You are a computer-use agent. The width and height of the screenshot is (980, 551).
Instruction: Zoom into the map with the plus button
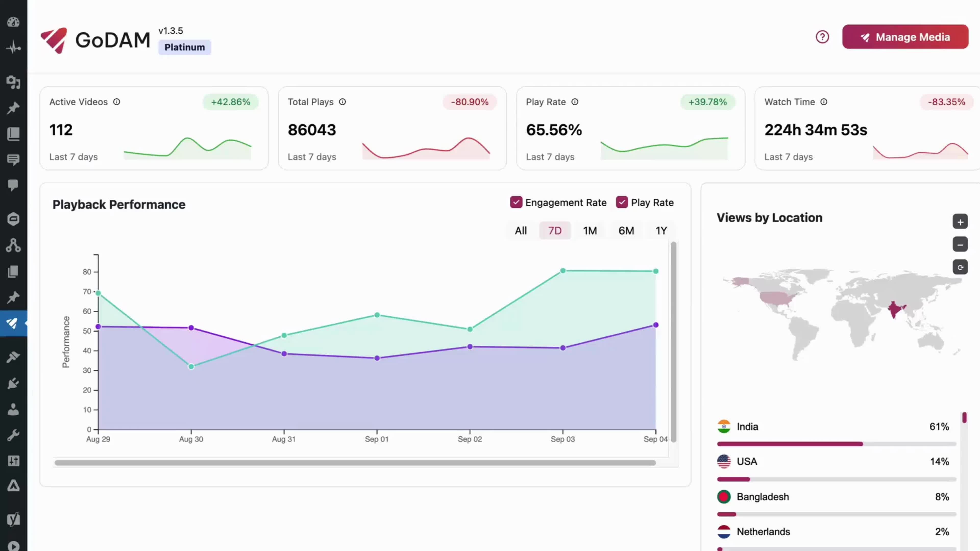point(960,221)
